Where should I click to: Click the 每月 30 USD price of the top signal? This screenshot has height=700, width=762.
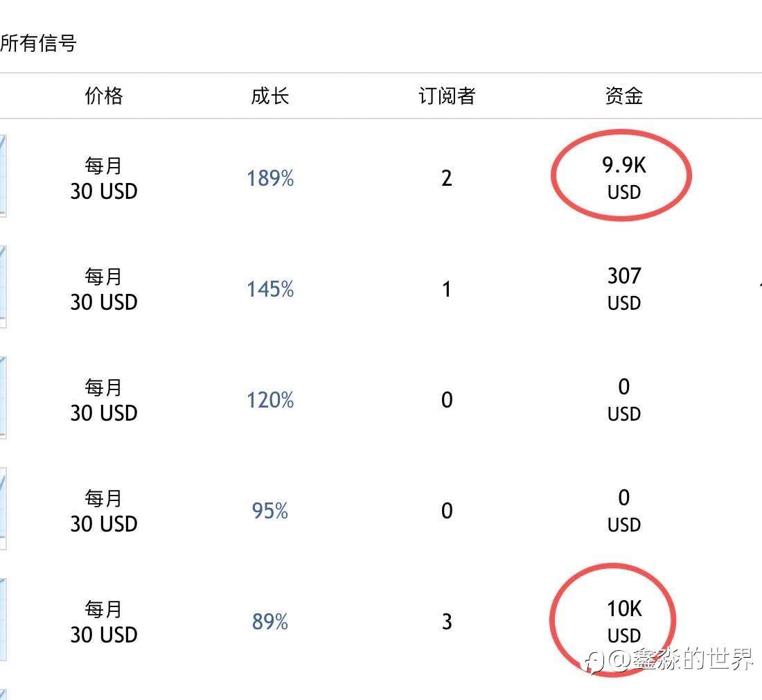(x=104, y=178)
